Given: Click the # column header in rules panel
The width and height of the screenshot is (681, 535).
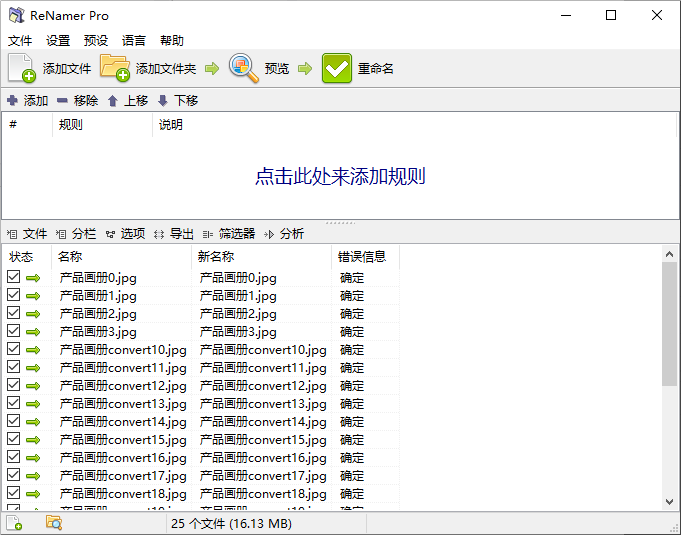Looking at the screenshot, I should point(27,125).
